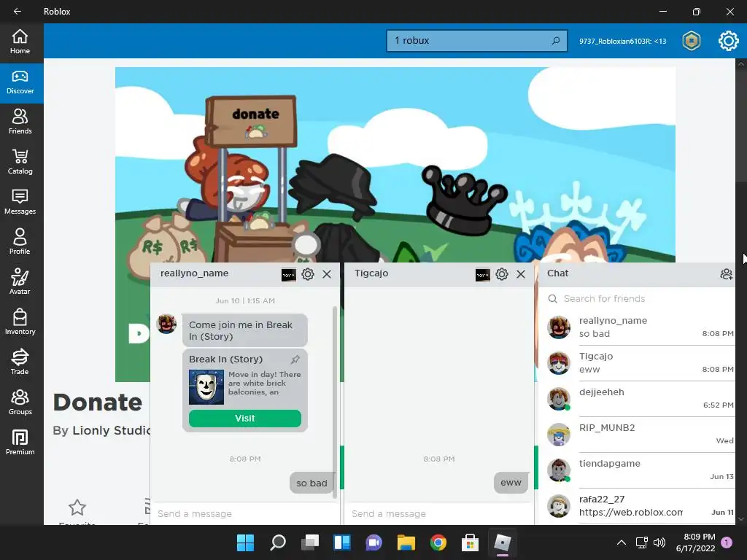Open File Explorer from taskbar

[x=406, y=542]
